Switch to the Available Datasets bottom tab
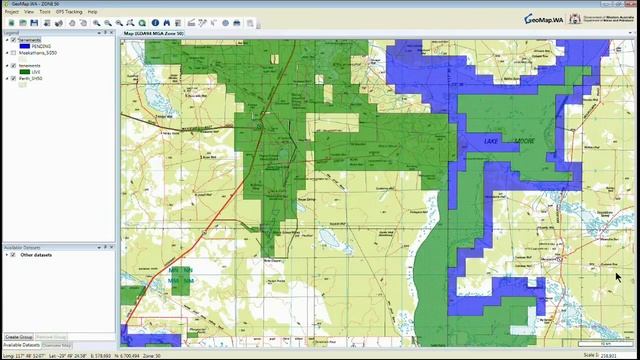Image resolution: width=640 pixels, height=360 pixels. [22, 345]
